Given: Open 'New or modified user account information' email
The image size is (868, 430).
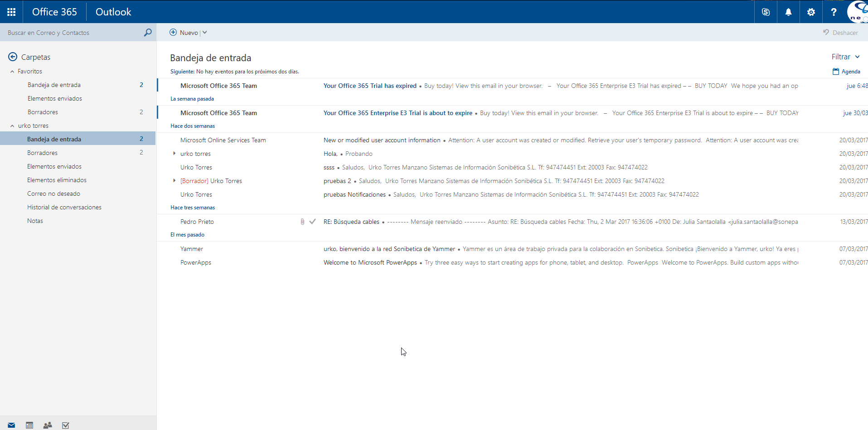Looking at the screenshot, I should (513, 140).
